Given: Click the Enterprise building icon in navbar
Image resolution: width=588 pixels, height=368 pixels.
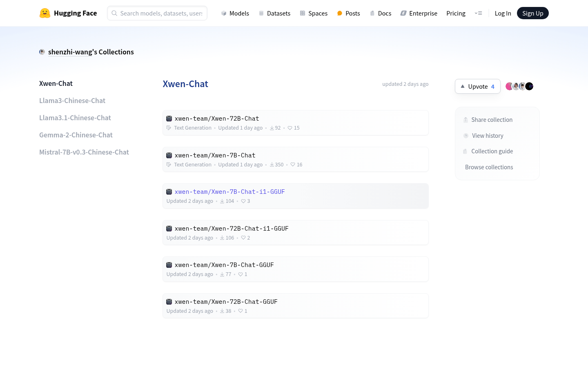Looking at the screenshot, I should point(404,13).
